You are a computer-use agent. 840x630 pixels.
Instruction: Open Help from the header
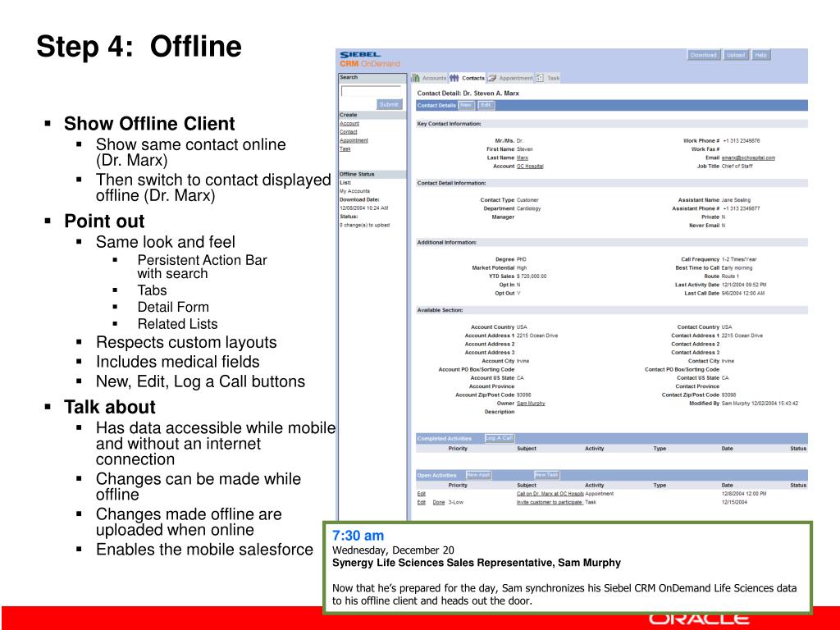click(760, 55)
